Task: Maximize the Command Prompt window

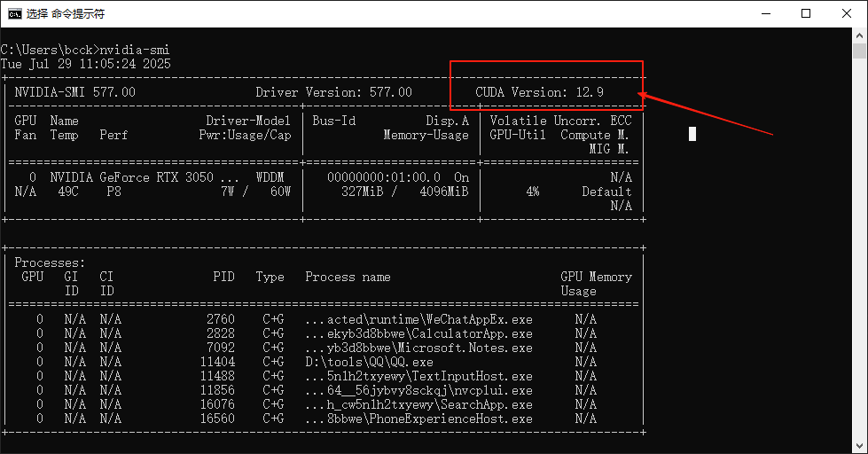Action: pos(806,13)
